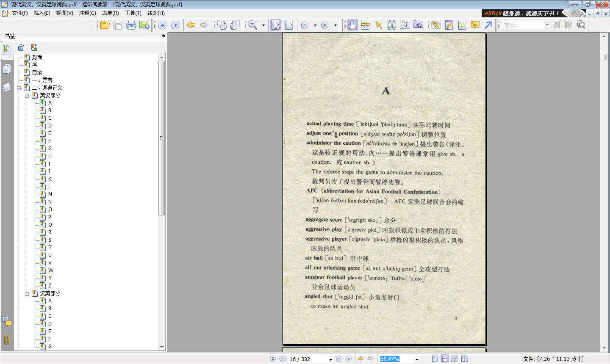610x364 pixels.
Task: Open the 表单(R) menu
Action: click(110, 13)
